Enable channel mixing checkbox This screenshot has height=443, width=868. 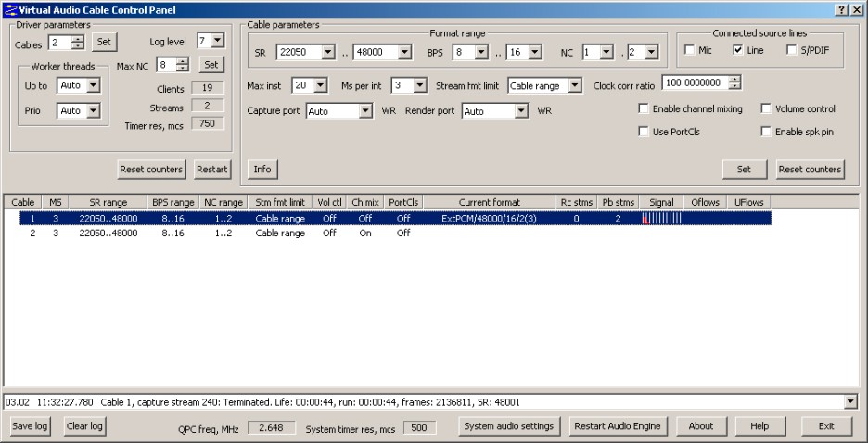[644, 108]
